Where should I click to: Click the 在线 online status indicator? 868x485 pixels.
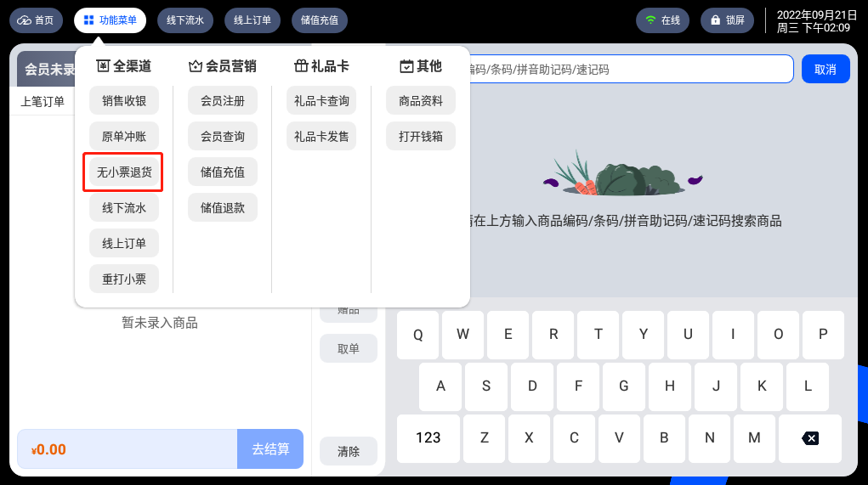[662, 20]
